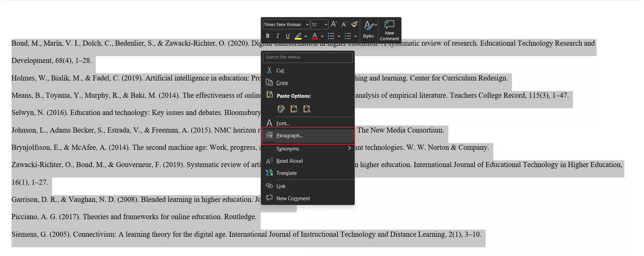Activate the Format Painter brush
This screenshot has height=256, width=644.
(354, 24)
